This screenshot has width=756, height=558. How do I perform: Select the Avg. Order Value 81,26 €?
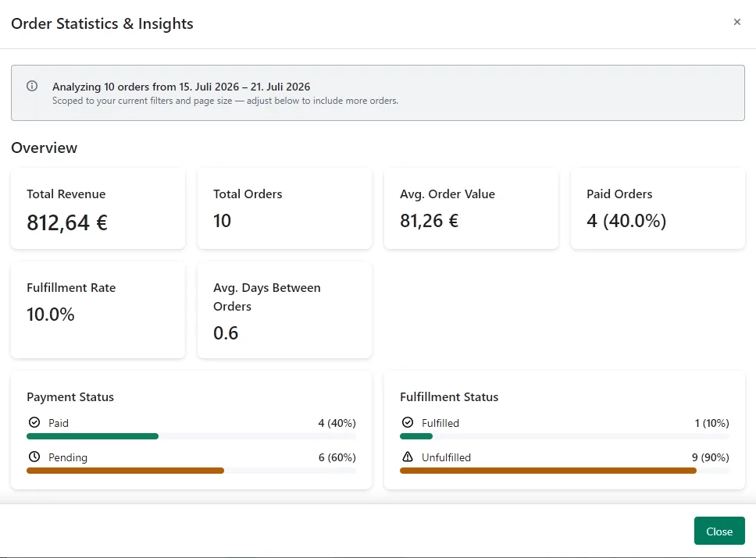pyautogui.click(x=429, y=221)
